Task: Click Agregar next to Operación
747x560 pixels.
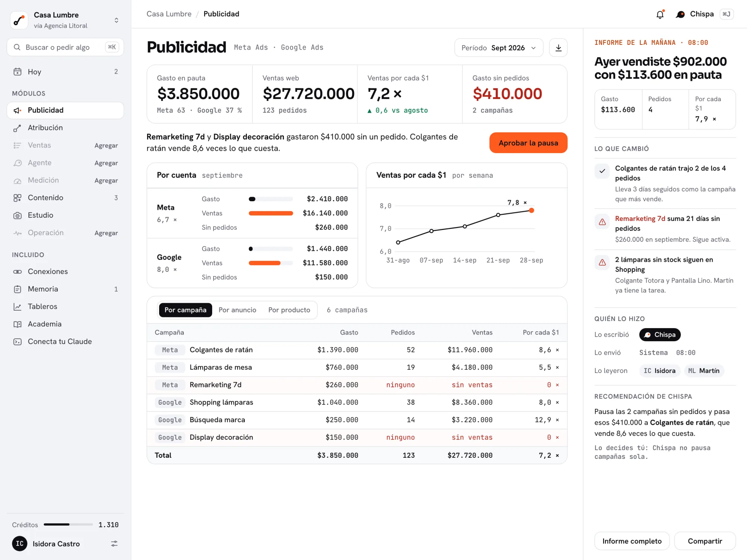Action: 106,233
